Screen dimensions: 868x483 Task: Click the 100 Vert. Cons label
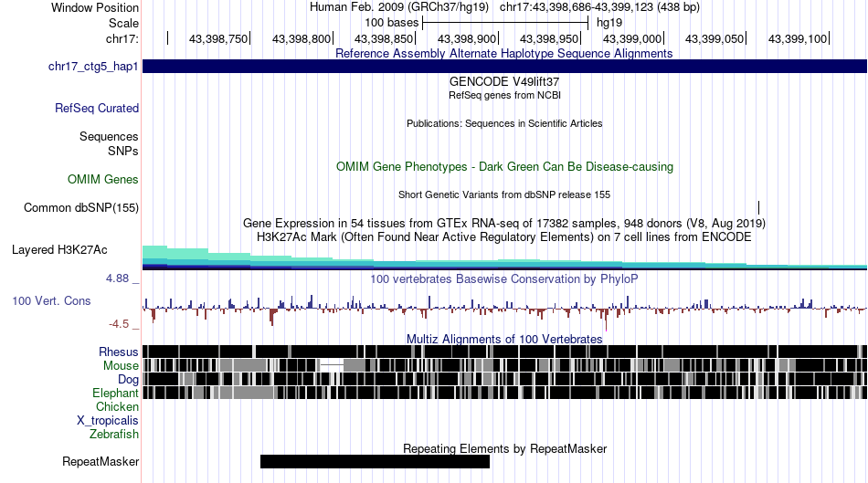coord(51,301)
